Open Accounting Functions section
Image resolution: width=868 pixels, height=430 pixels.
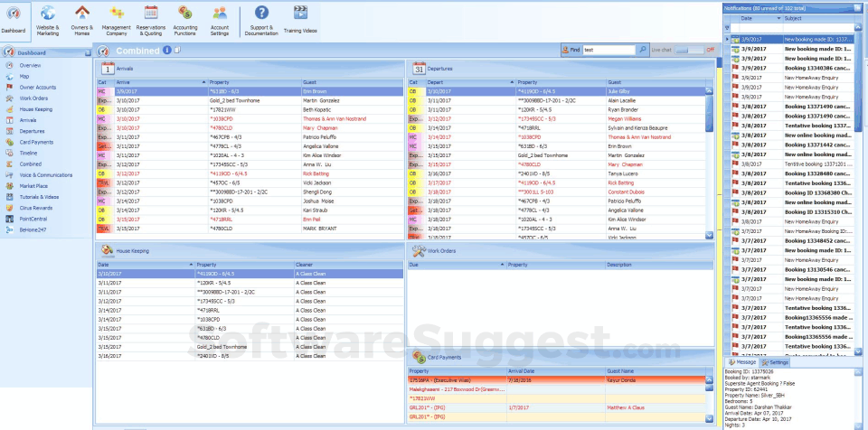(184, 20)
